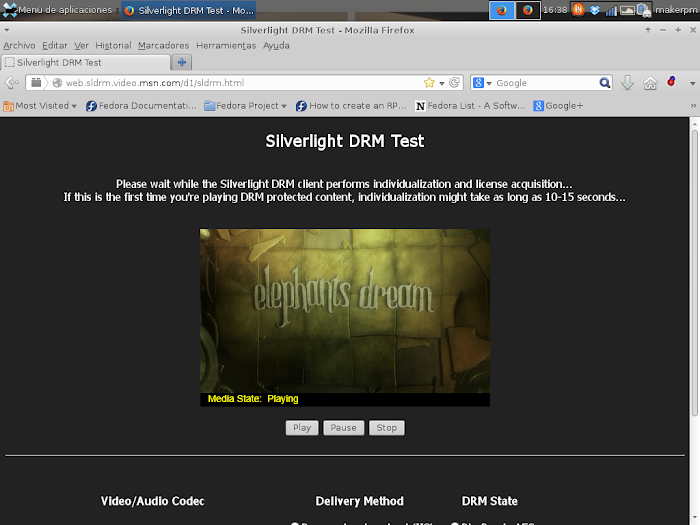Viewport: 700px width, 525px height.
Task: Open the How to create an RP... bookmark
Action: pyautogui.click(x=351, y=106)
